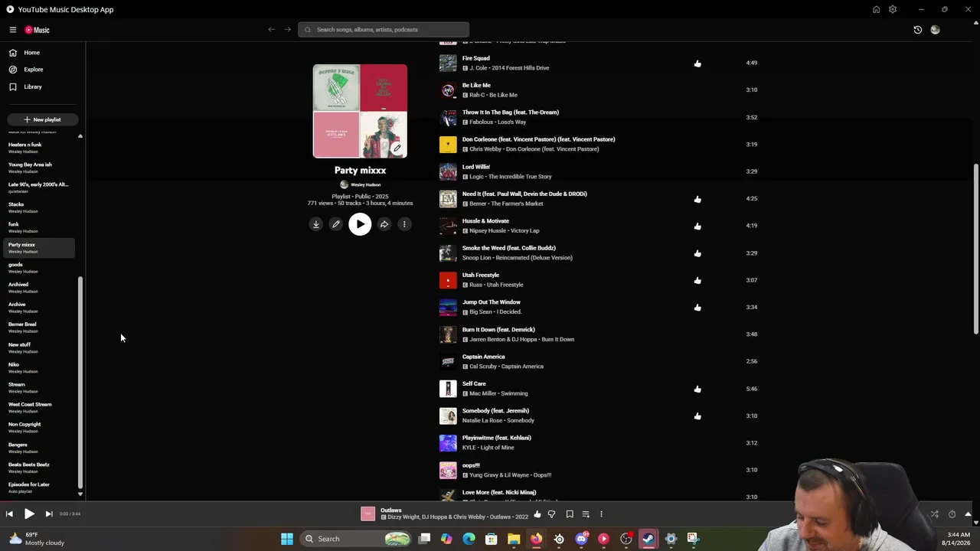
Task: Open the listening history icon
Action: tap(918, 30)
